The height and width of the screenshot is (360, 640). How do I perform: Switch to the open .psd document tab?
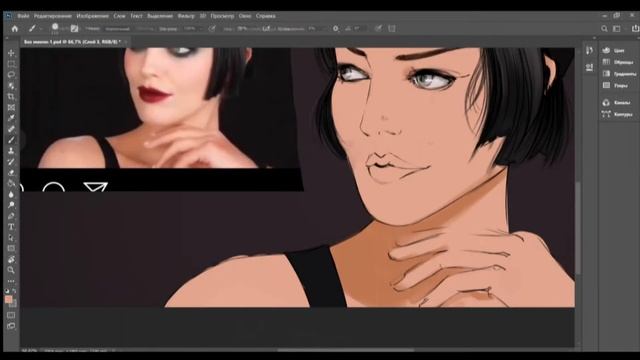[x=72, y=42]
